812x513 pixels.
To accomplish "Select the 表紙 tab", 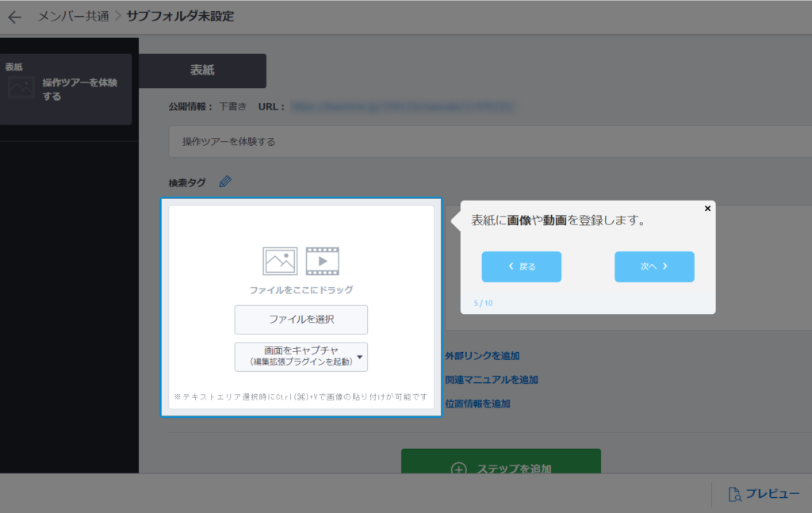I will (203, 71).
